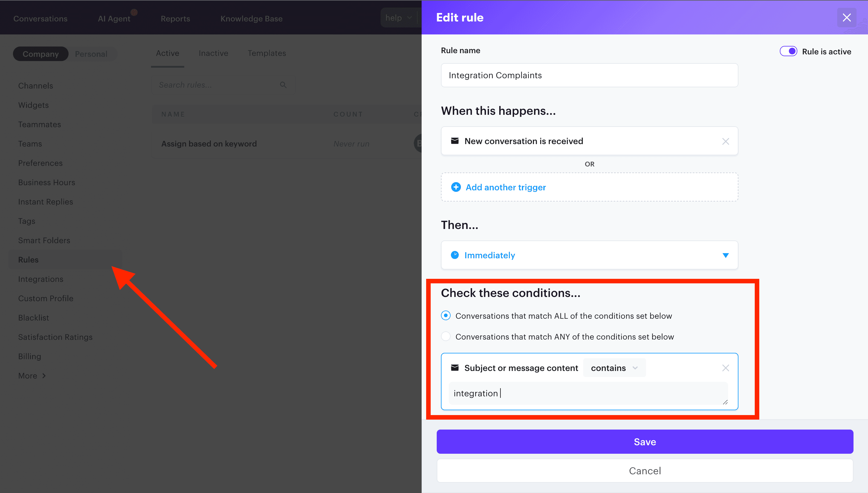Close the Edit rule modal
The height and width of the screenshot is (493, 868).
coord(847,17)
